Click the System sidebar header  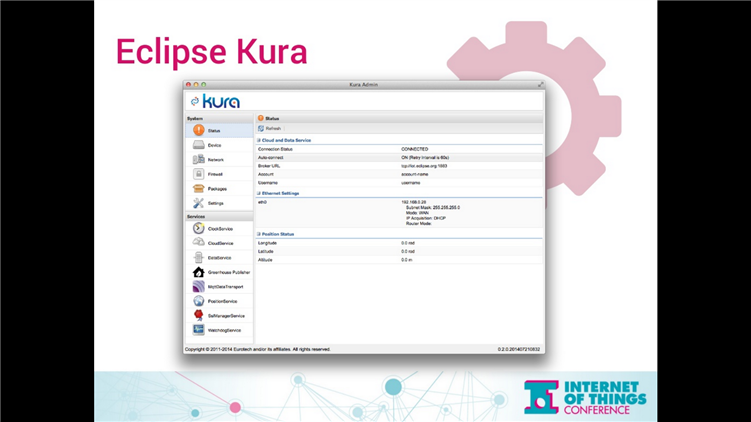(219, 118)
